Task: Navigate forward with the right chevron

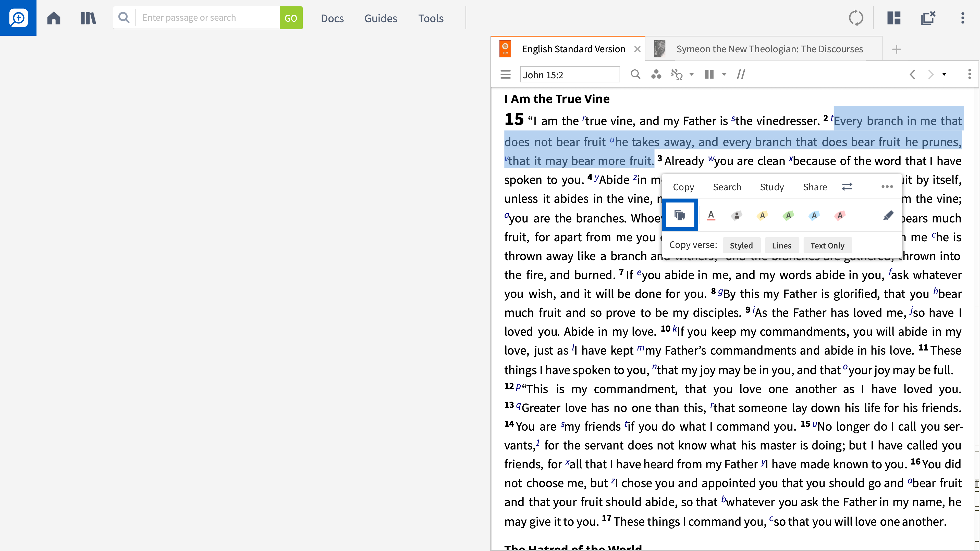Action: 930,74
